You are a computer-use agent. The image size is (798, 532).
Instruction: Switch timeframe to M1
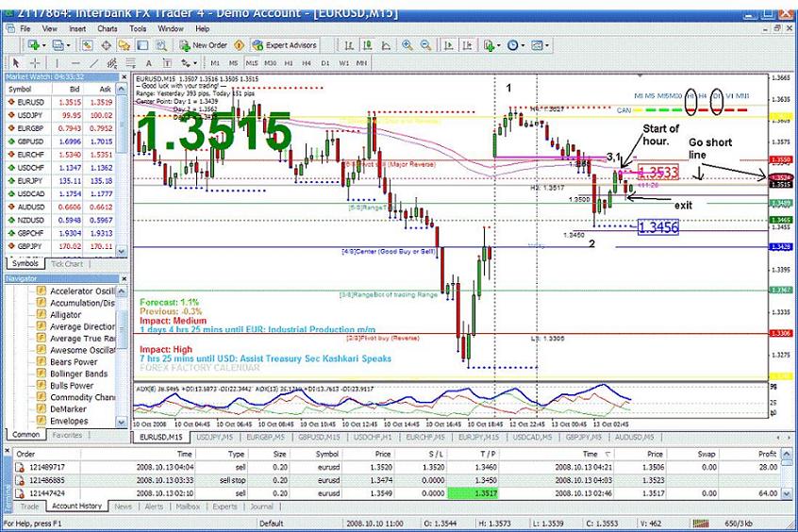(215, 63)
